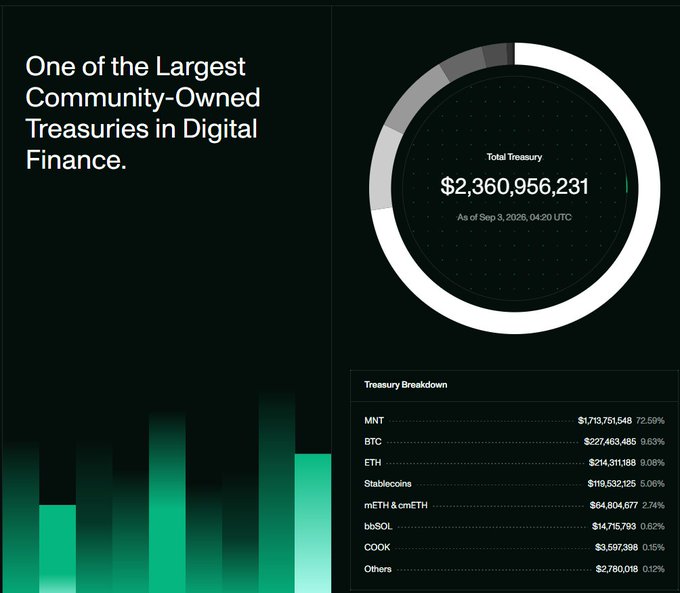This screenshot has height=593, width=680.
Task: Select the BTC value $227,463,485
Action: click(610, 442)
